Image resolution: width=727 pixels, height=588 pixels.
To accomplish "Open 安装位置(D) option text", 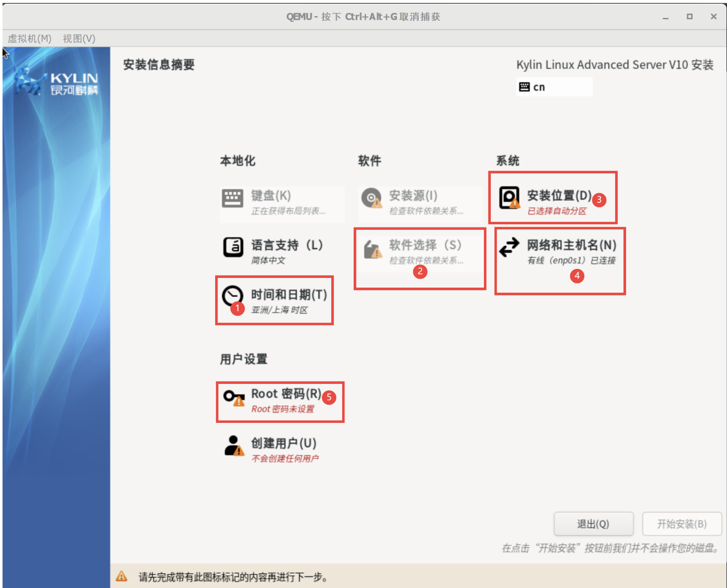I will pyautogui.click(x=559, y=195).
